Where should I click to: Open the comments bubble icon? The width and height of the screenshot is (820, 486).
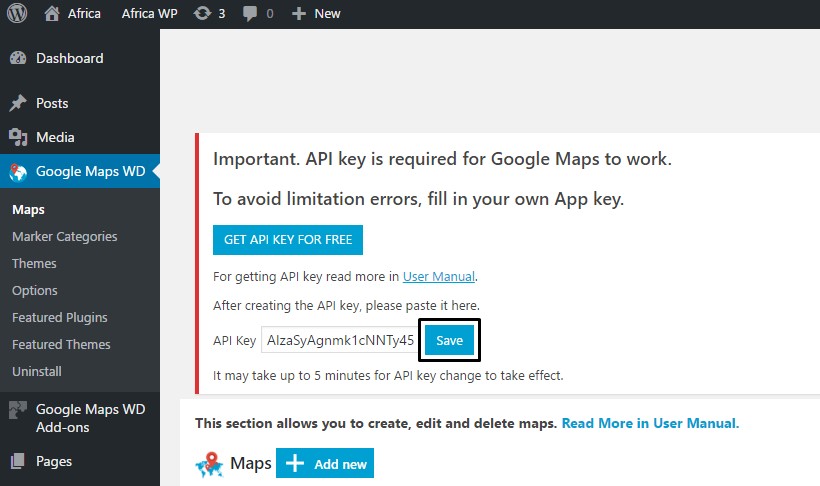coord(250,14)
